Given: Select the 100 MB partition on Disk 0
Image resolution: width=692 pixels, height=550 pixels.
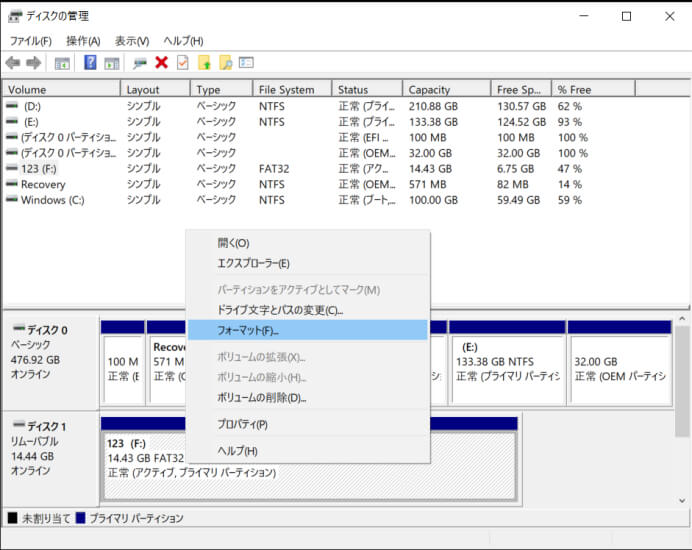Looking at the screenshot, I should pyautogui.click(x=123, y=363).
